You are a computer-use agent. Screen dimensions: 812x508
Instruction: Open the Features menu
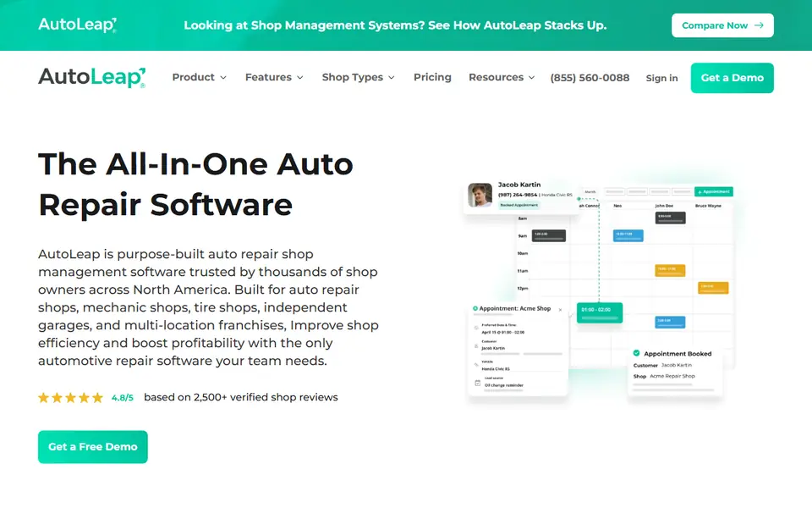tap(274, 77)
